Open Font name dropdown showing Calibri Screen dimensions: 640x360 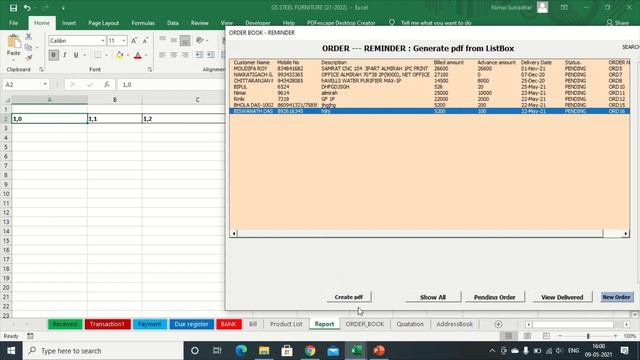102,40
